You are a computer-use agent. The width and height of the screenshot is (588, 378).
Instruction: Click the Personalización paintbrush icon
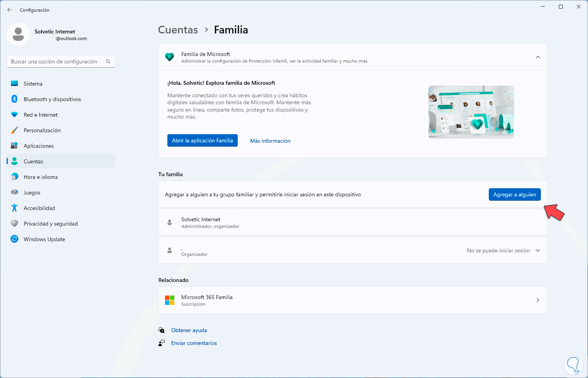click(14, 130)
